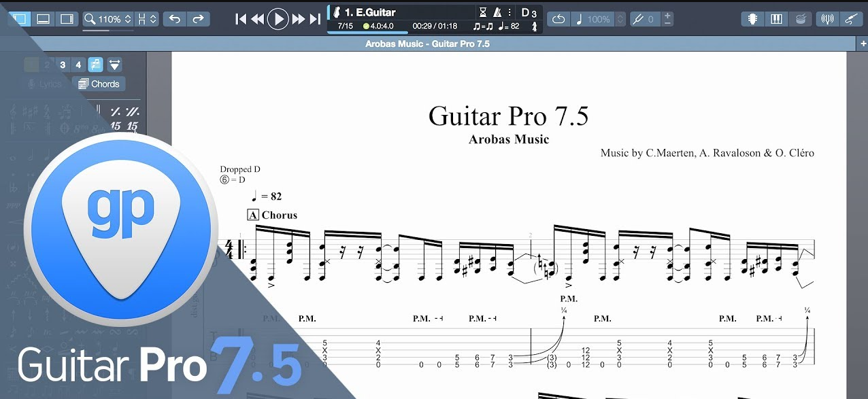The image size is (868, 399).
Task: Seek using the playback progress bar
Action: click(435, 33)
